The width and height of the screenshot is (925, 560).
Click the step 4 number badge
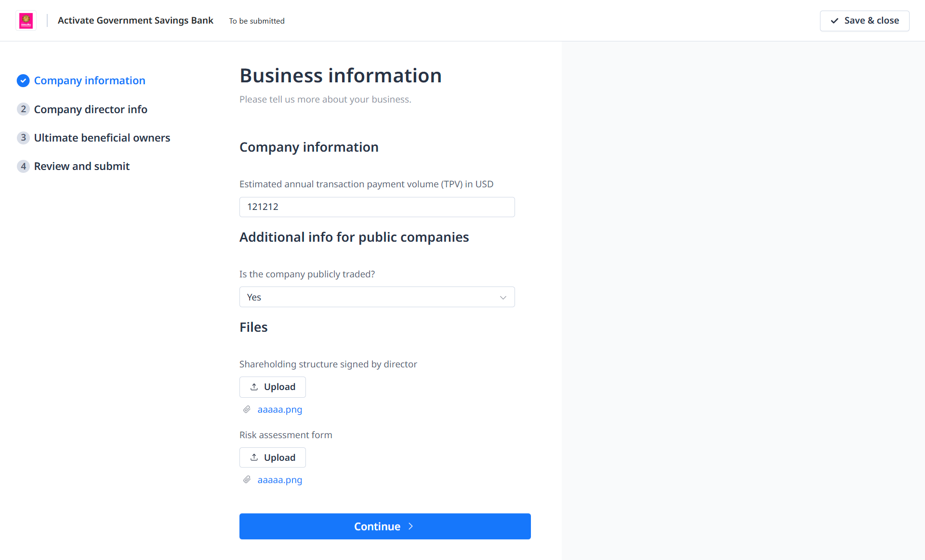pyautogui.click(x=23, y=166)
